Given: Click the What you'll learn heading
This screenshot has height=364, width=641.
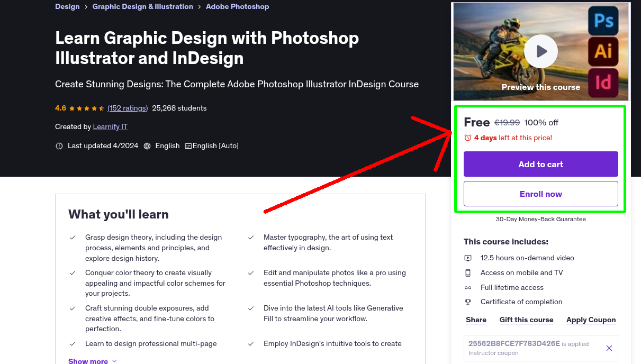Looking at the screenshot, I should (x=119, y=214).
